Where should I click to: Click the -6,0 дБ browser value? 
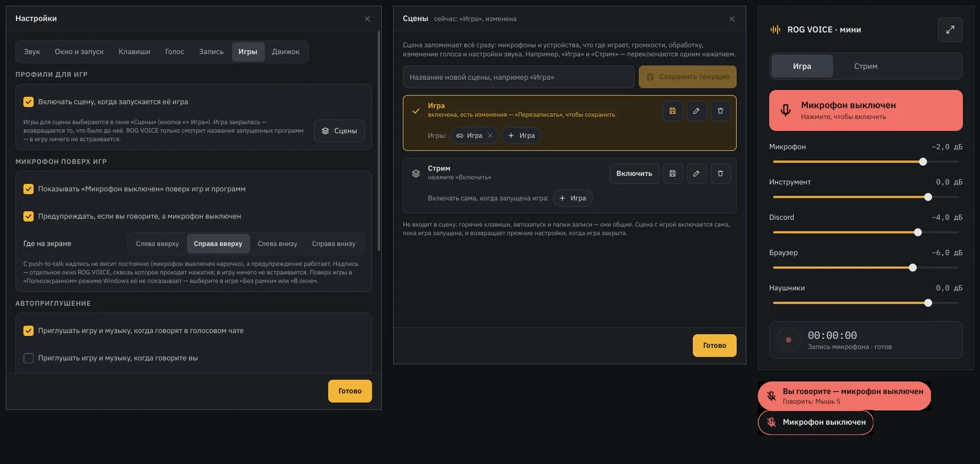tap(947, 253)
